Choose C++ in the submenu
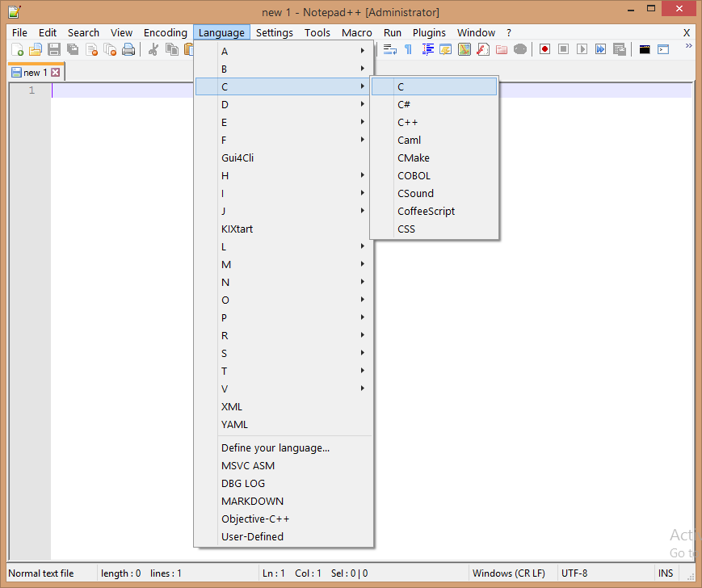The height and width of the screenshot is (588, 702). [435, 122]
